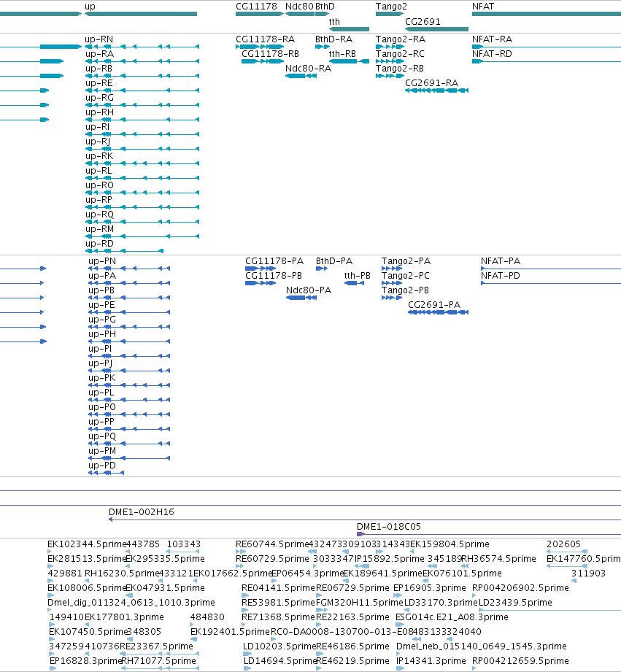This screenshot has width=621, height=672.
Task: Click the Tango2 gene label
Action: point(391,7)
